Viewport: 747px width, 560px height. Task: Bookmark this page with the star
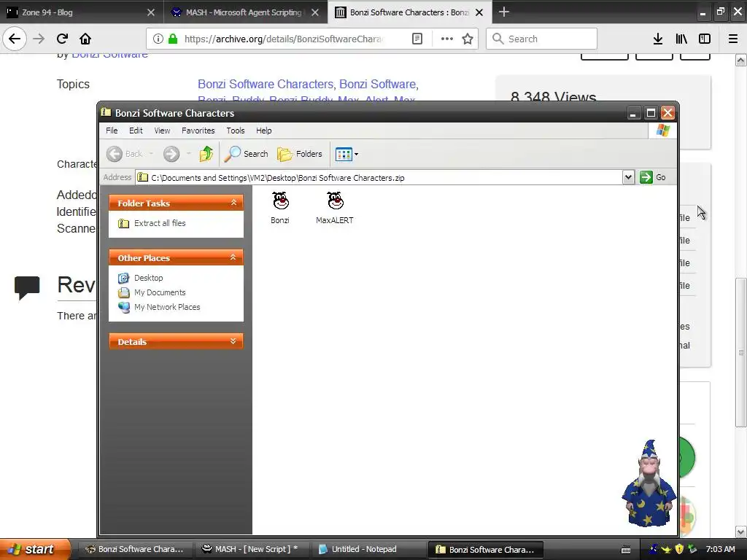click(x=468, y=39)
